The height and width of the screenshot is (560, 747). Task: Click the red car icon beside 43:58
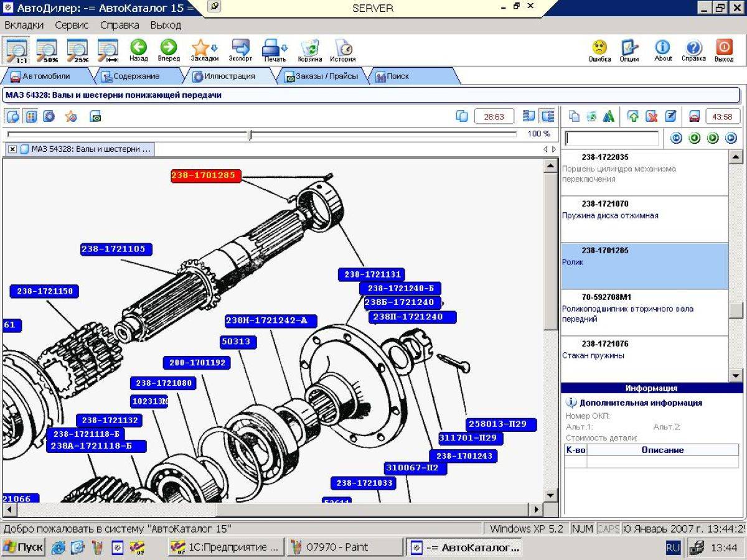[695, 116]
